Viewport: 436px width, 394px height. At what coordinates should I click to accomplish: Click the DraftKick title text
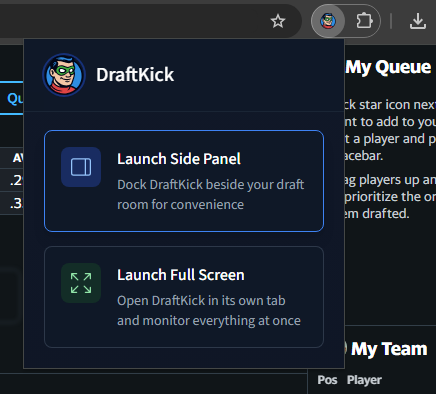135,75
